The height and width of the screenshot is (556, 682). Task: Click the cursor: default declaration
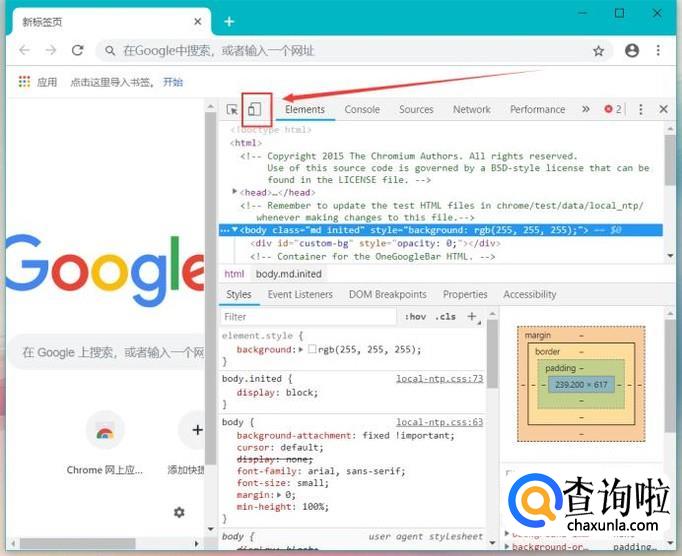tap(280, 447)
